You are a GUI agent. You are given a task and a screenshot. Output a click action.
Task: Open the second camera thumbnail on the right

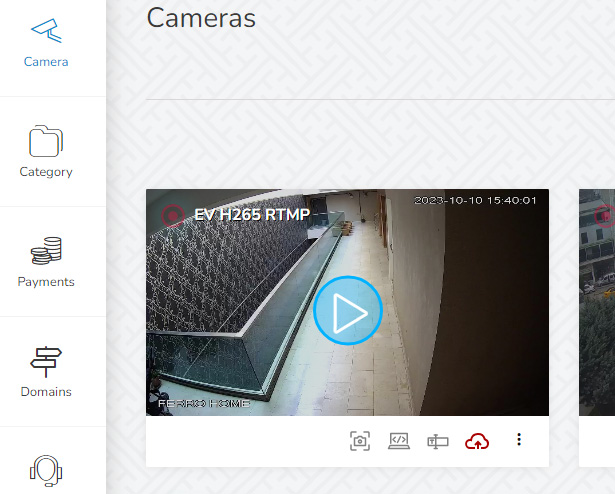597,302
